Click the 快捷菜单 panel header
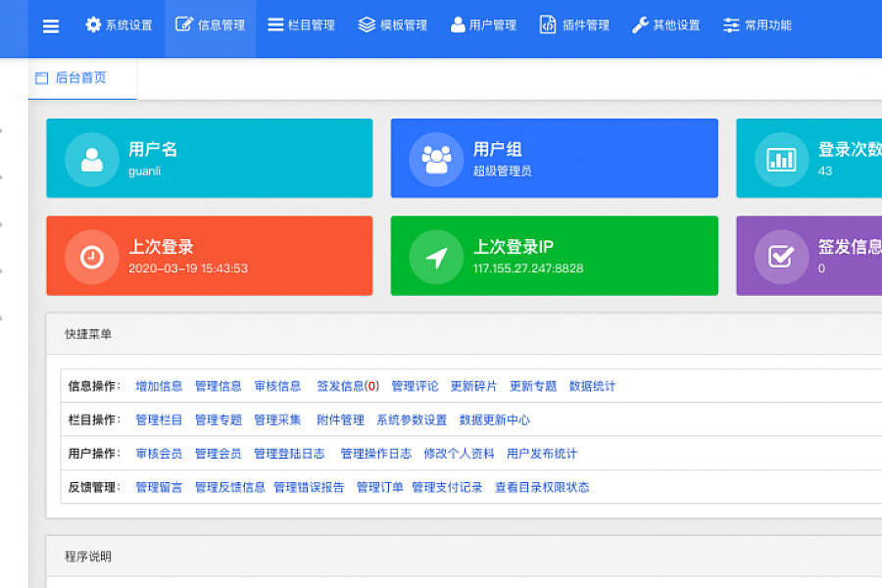Screen dimensions: 882x588 [465, 334]
